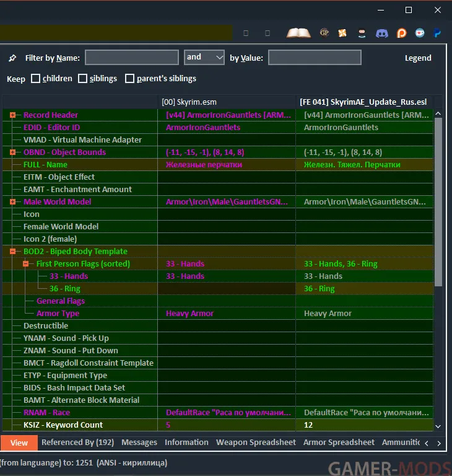This screenshot has height=476, width=452.
Task: Tick the parent's siblings checkbox
Action: click(130, 79)
